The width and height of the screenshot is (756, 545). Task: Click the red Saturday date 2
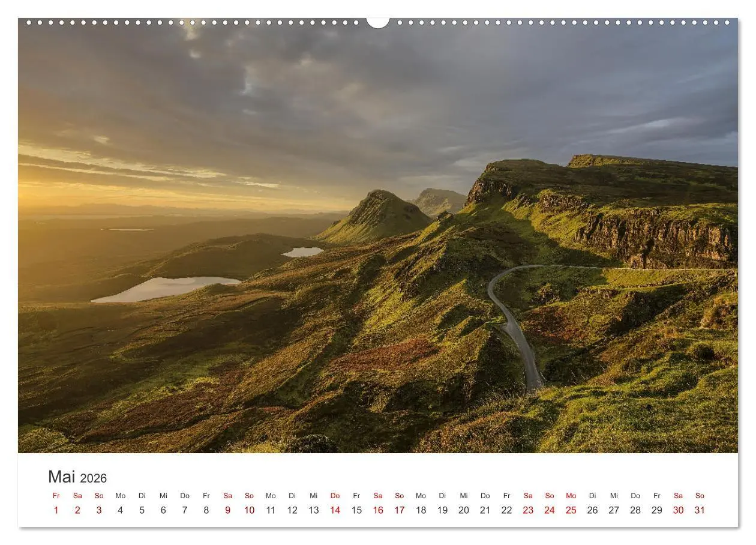[x=76, y=511]
